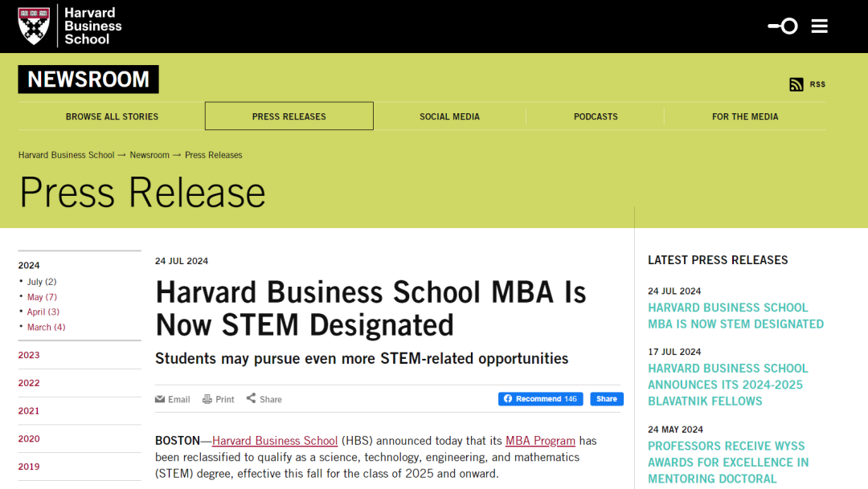Filter press releases by July (2)

pyautogui.click(x=41, y=282)
